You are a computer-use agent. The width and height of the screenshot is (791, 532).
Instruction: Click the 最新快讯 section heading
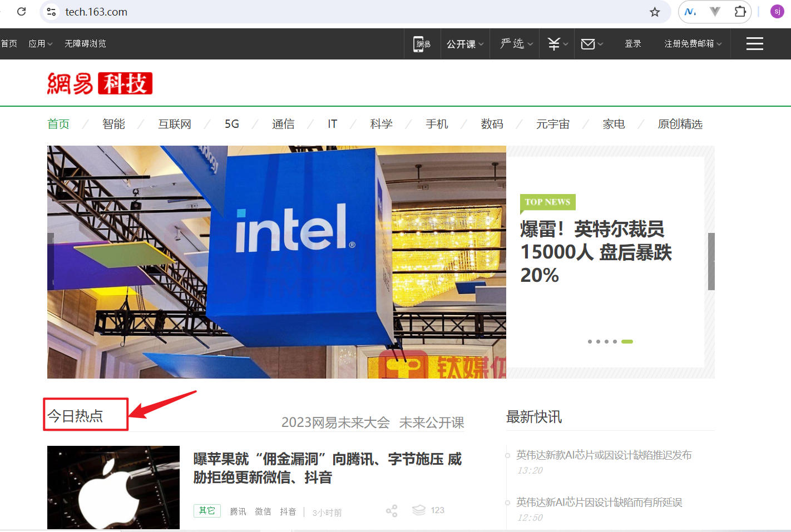click(x=534, y=417)
